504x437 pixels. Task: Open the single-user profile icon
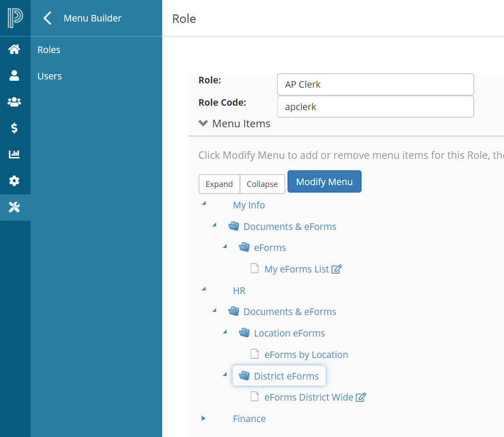tap(14, 76)
